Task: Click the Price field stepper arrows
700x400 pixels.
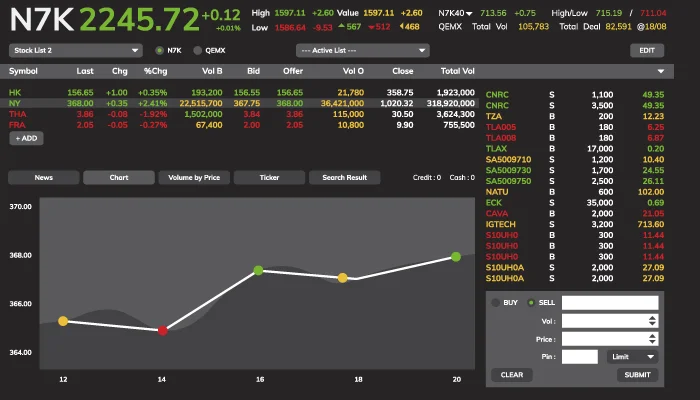Action: coord(653,339)
